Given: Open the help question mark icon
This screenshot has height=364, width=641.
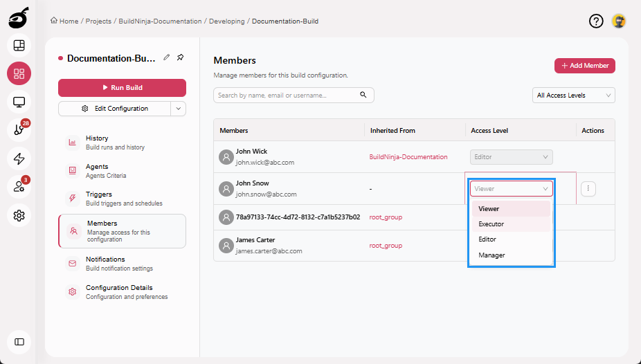Looking at the screenshot, I should coord(596,21).
